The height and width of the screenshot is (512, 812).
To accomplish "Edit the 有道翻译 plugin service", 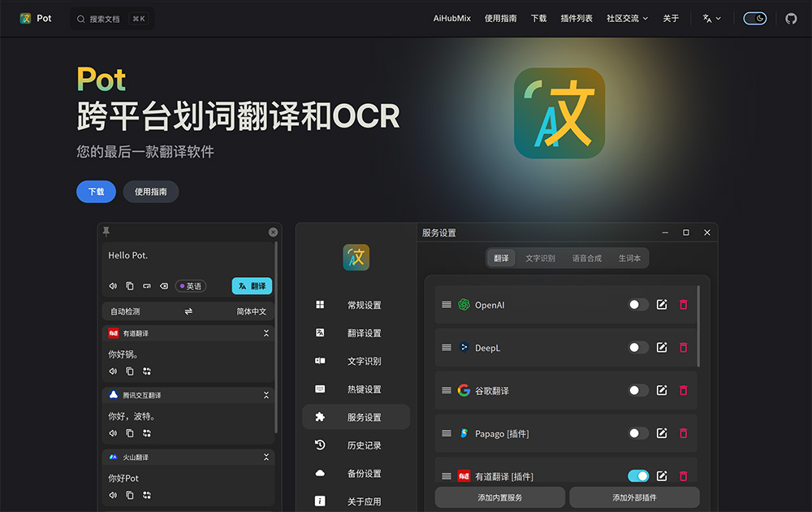I will [x=662, y=476].
